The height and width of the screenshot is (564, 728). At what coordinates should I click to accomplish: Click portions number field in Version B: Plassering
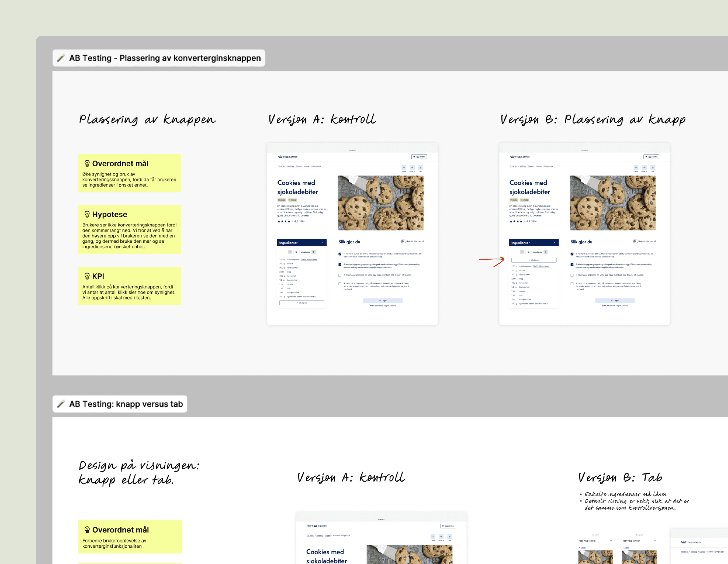(x=528, y=252)
